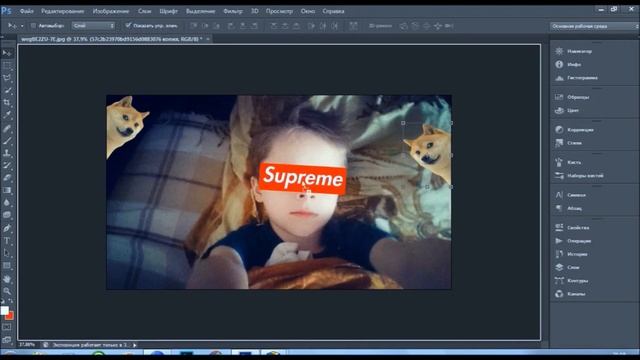Click the Auto-Align Layers options icon
The image size is (640, 360).
point(353,26)
